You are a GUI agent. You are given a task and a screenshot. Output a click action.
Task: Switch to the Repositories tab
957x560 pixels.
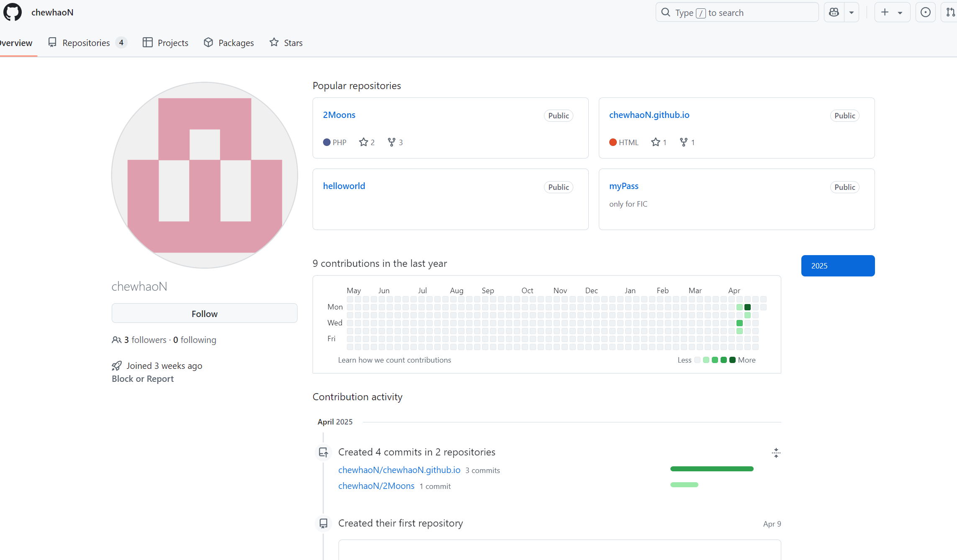[x=86, y=43]
